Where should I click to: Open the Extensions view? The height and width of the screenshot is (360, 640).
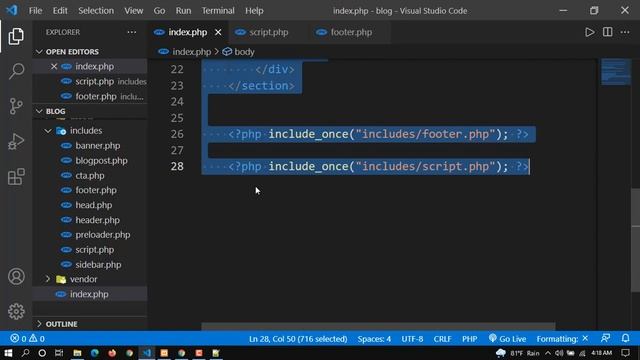16,177
